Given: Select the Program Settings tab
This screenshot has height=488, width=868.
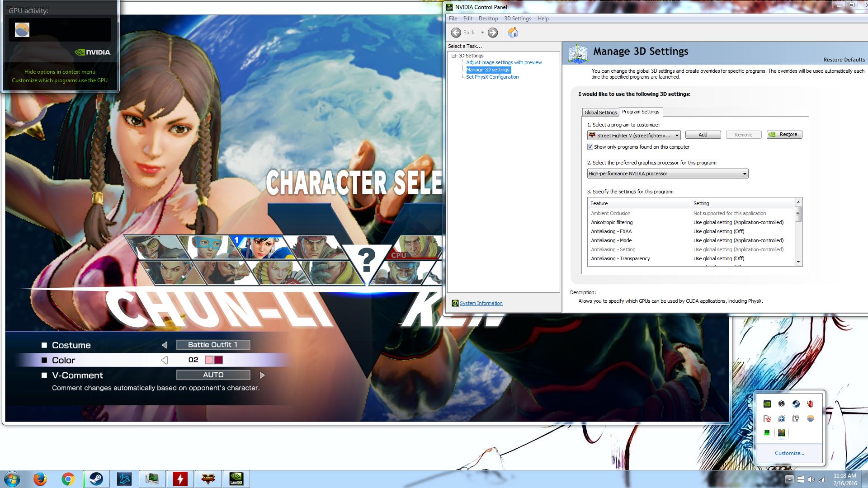Looking at the screenshot, I should (x=641, y=112).
